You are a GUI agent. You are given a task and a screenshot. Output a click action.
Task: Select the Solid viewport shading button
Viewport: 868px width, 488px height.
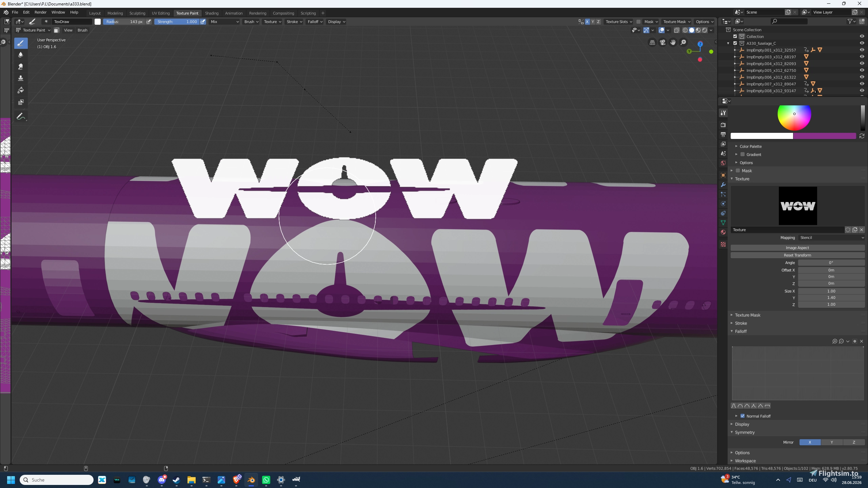pos(692,30)
